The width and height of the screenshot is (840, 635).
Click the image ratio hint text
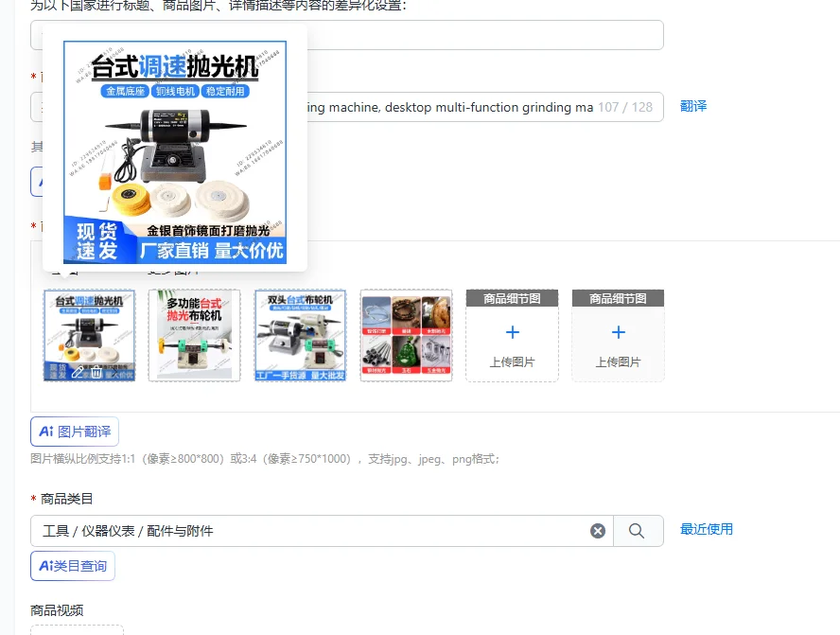(265, 459)
